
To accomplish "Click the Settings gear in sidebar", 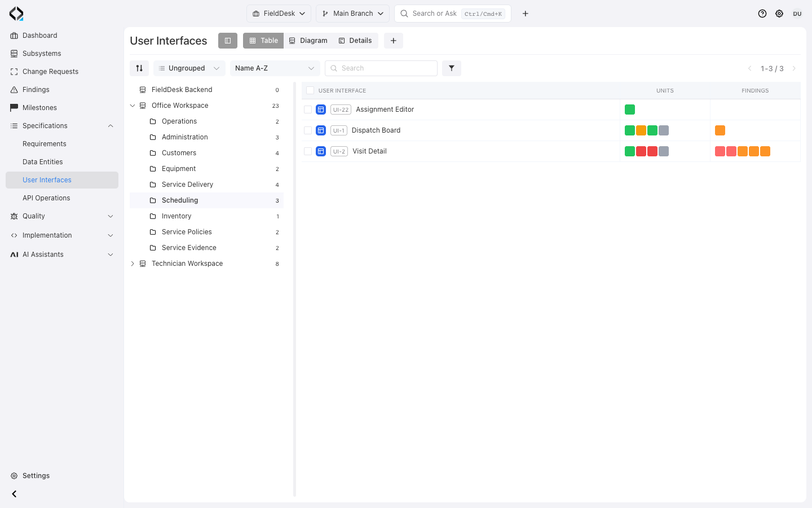I will pos(14,476).
